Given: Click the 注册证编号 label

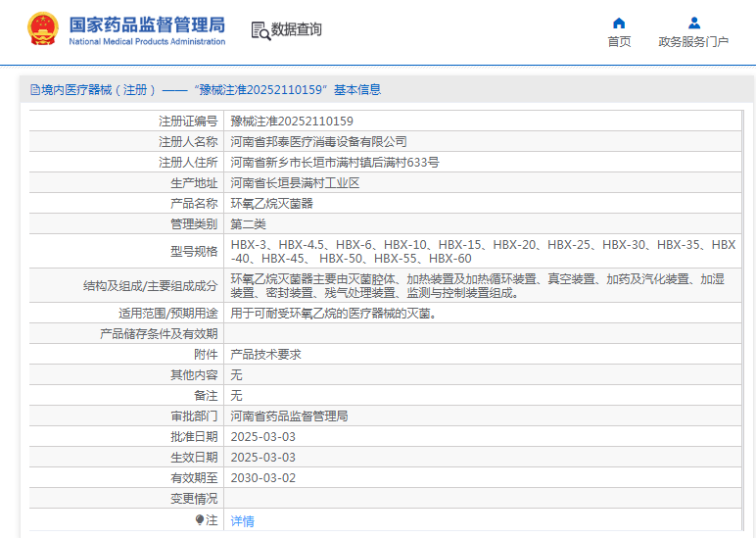Looking at the screenshot, I should coord(189,122).
